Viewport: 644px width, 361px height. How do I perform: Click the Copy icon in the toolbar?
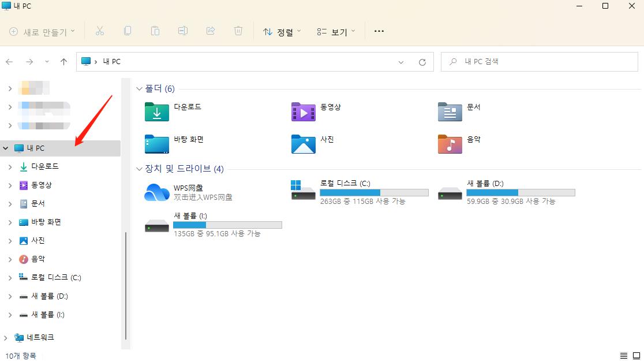point(127,30)
